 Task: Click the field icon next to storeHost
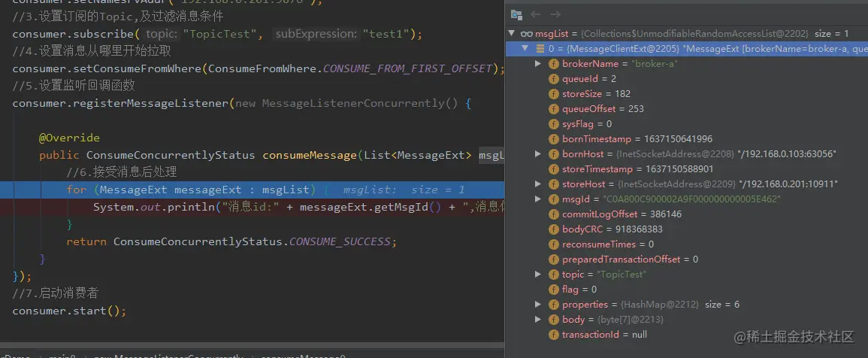(553, 184)
